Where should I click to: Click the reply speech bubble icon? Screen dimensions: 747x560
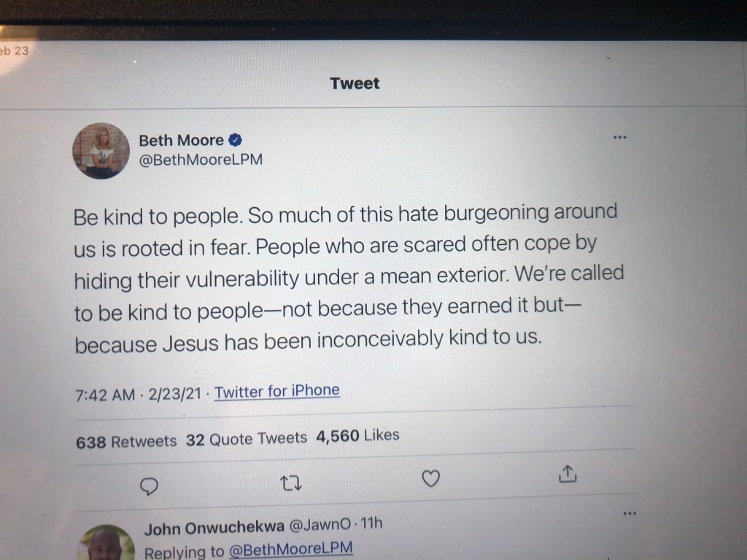coord(149,486)
